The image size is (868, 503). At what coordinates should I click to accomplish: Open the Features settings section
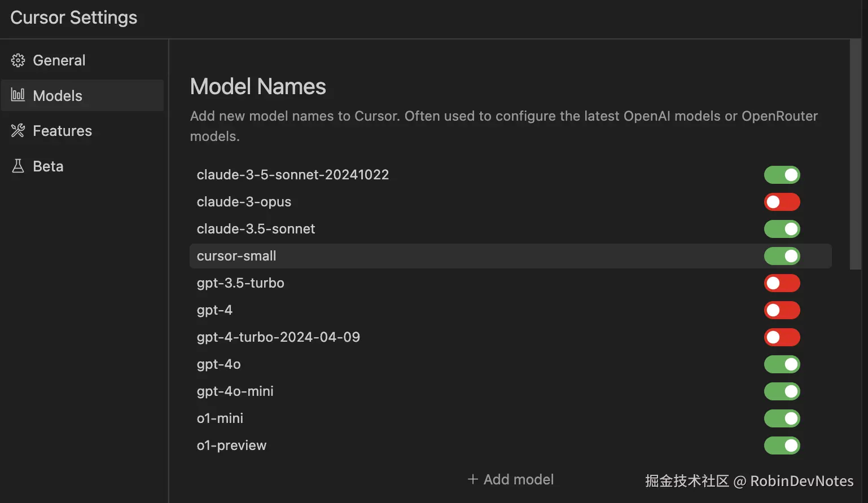(82, 131)
